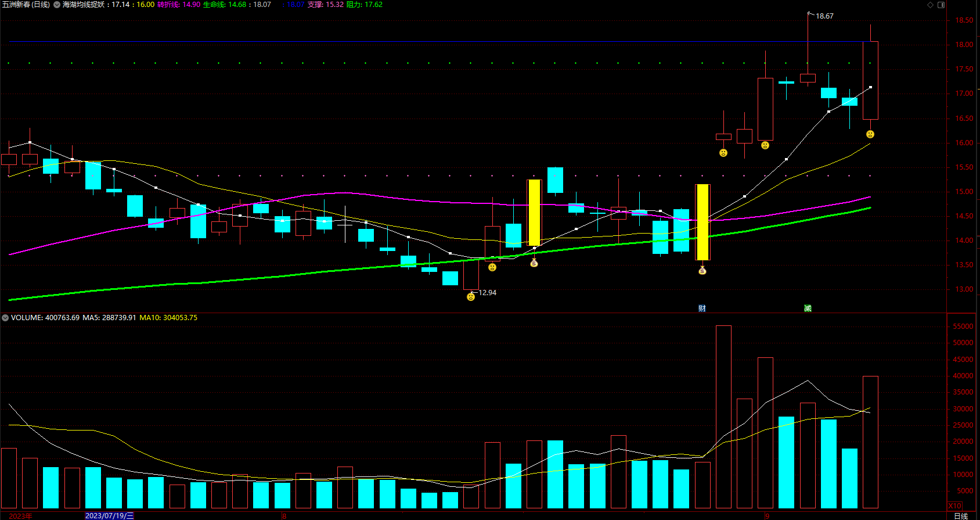Click the smiley marker beside the 12.94 low
Image resolution: width=980 pixels, height=520 pixels.
click(471, 297)
